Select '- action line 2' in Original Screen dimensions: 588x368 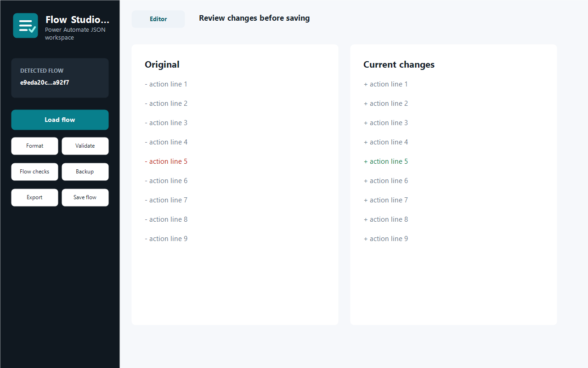[166, 103]
